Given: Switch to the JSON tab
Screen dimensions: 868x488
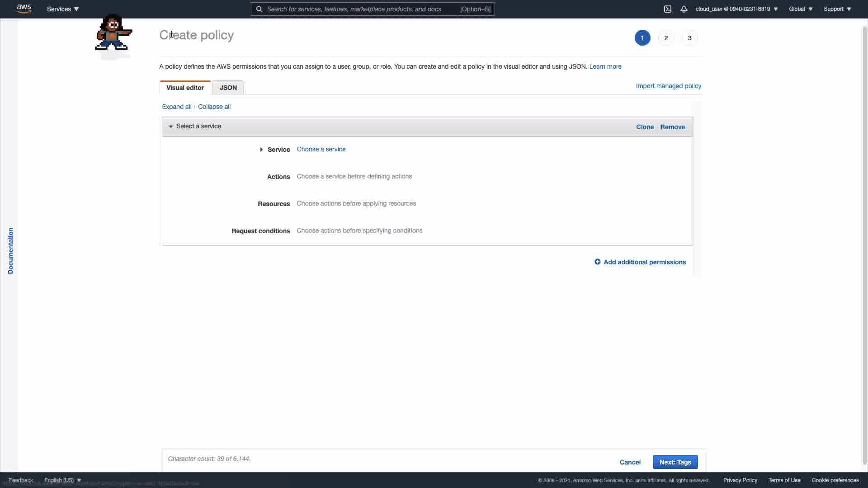Looking at the screenshot, I should tap(228, 88).
